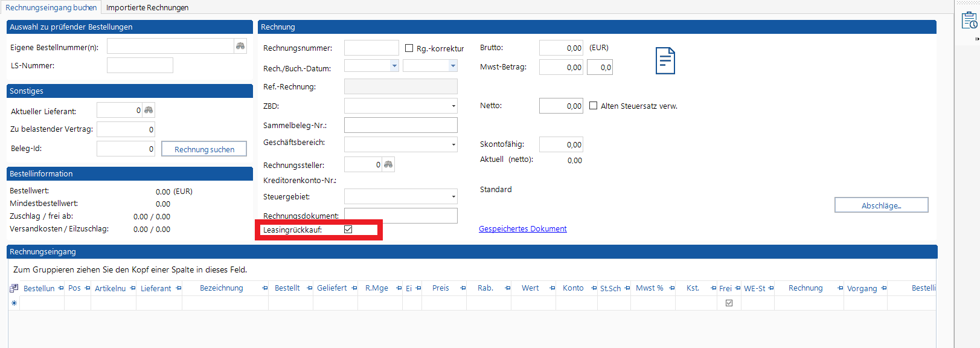The height and width of the screenshot is (348, 980).
Task: Open the Gespeichertes Dokument link
Action: coord(522,229)
